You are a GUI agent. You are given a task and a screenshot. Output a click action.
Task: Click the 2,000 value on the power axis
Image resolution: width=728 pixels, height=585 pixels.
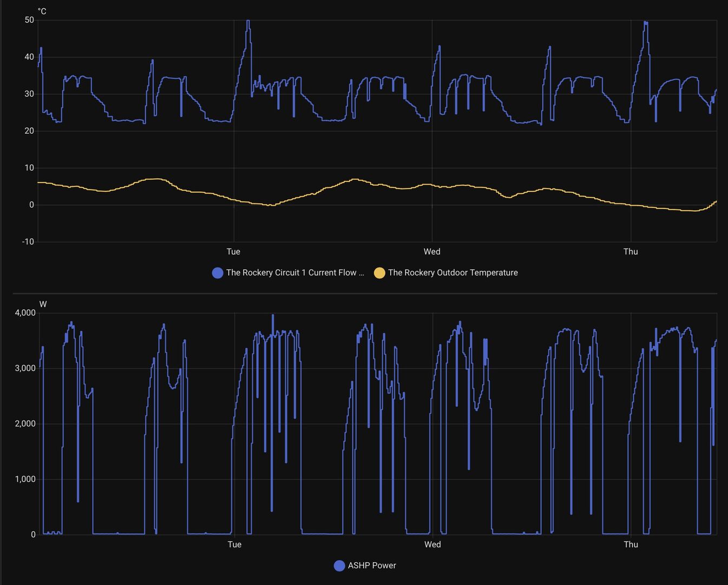coord(25,424)
